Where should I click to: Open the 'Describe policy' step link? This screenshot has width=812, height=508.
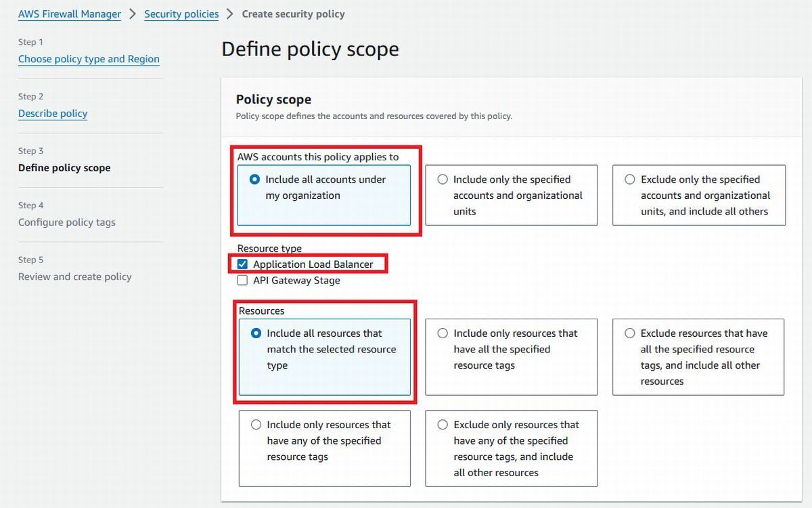(53, 113)
